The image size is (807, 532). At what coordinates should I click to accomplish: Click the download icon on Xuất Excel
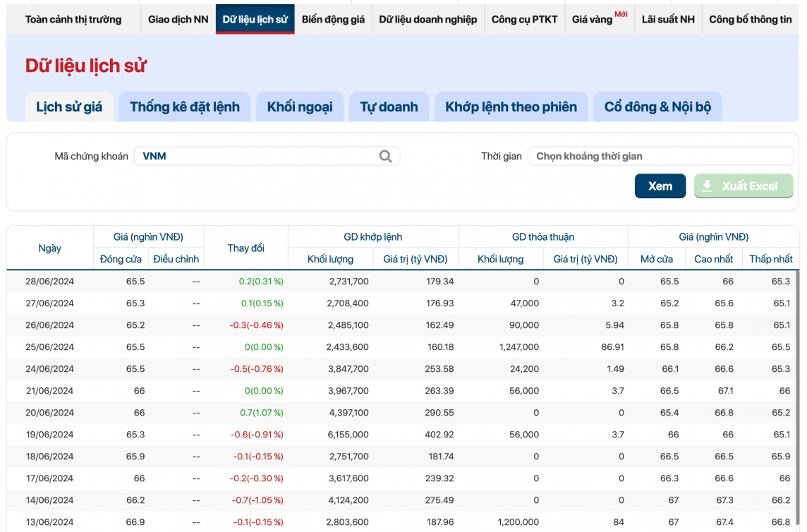[708, 186]
